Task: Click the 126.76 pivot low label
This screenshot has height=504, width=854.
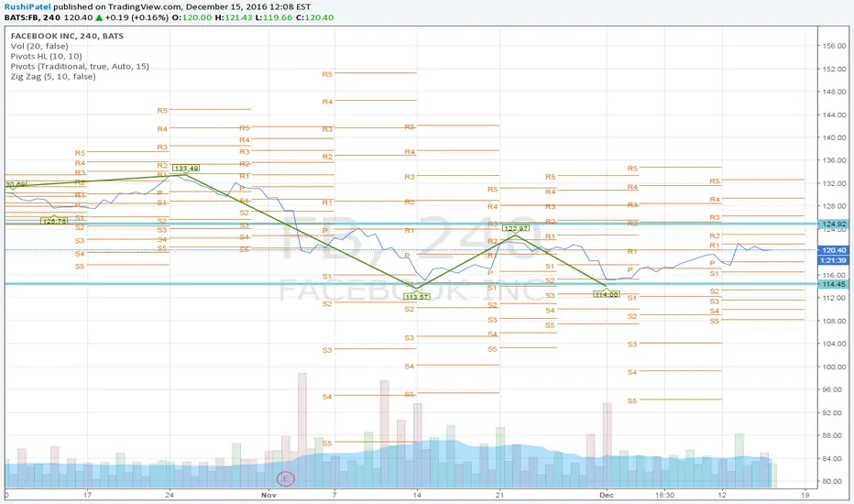Action: (54, 221)
